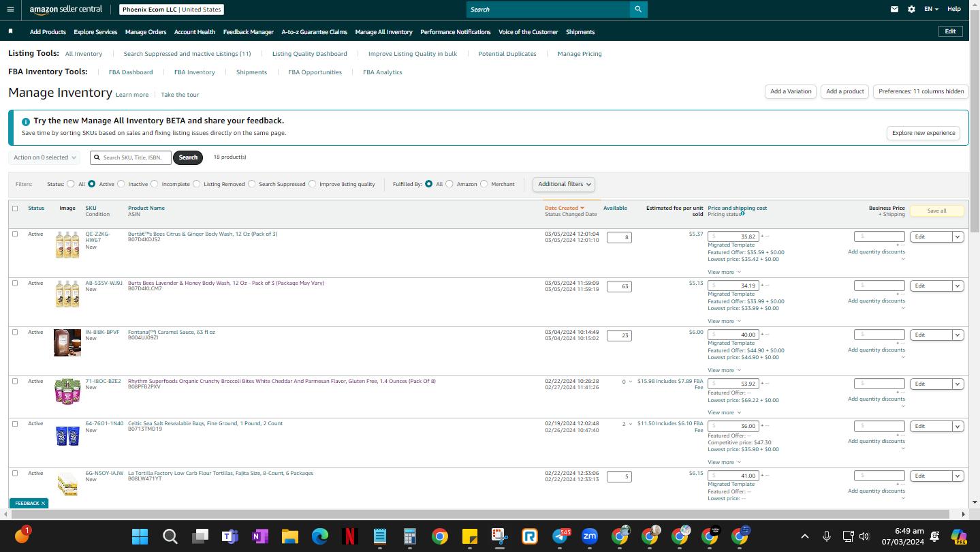Open Edit dropdown arrow for Fontana Caramel Sauce row
The image size is (980, 552).
958,335
